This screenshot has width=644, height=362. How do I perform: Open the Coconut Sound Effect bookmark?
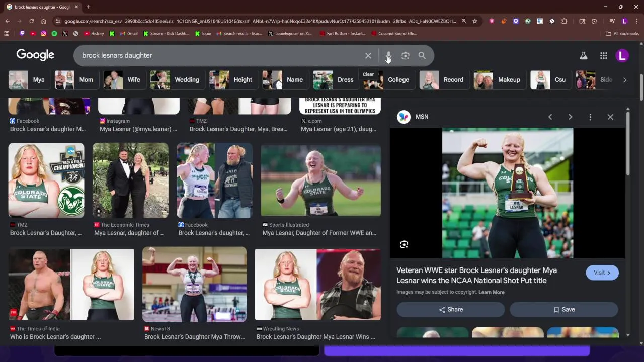(x=394, y=34)
